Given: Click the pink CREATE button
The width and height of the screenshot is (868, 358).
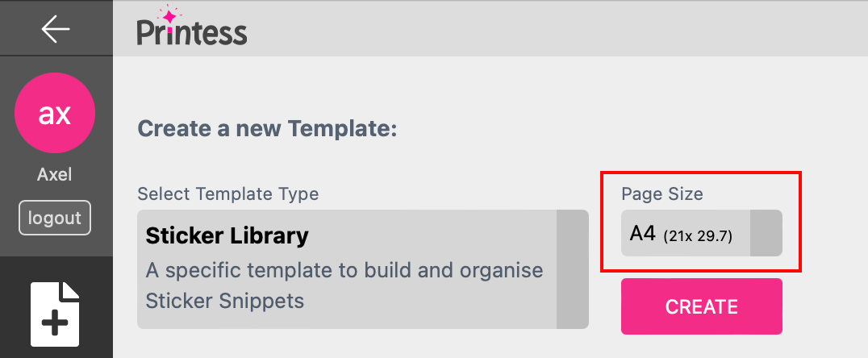Looking at the screenshot, I should click(x=701, y=306).
